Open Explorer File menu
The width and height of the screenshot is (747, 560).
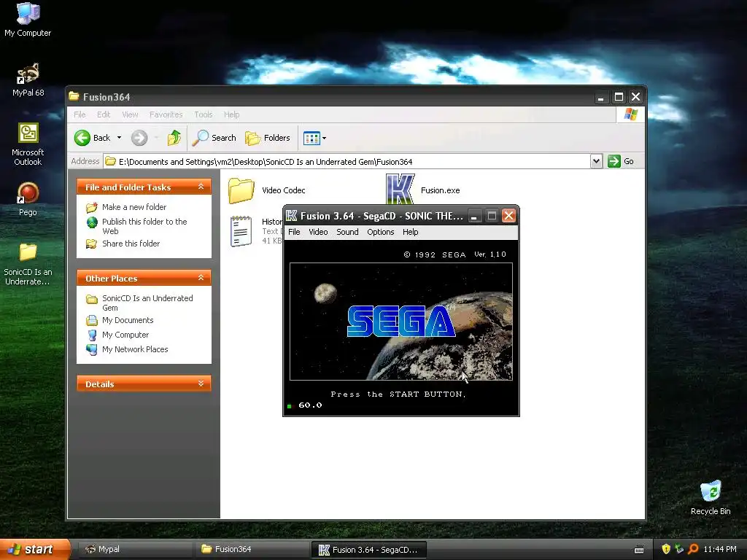click(80, 114)
